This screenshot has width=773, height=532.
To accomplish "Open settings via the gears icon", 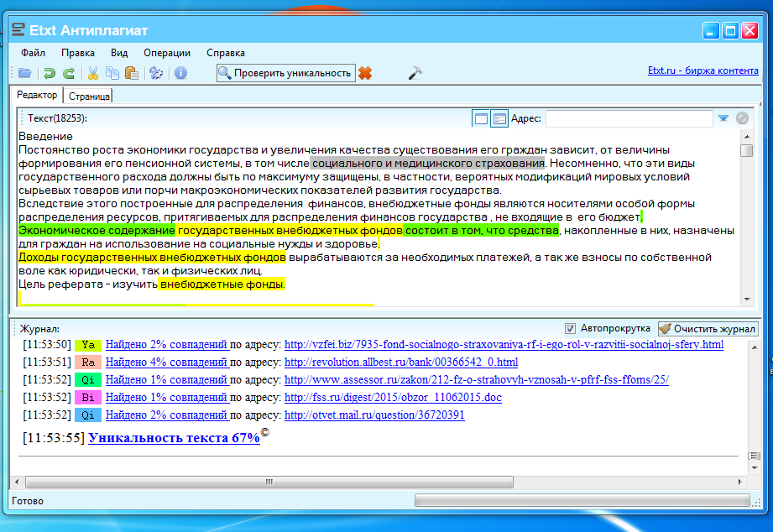I will click(155, 74).
